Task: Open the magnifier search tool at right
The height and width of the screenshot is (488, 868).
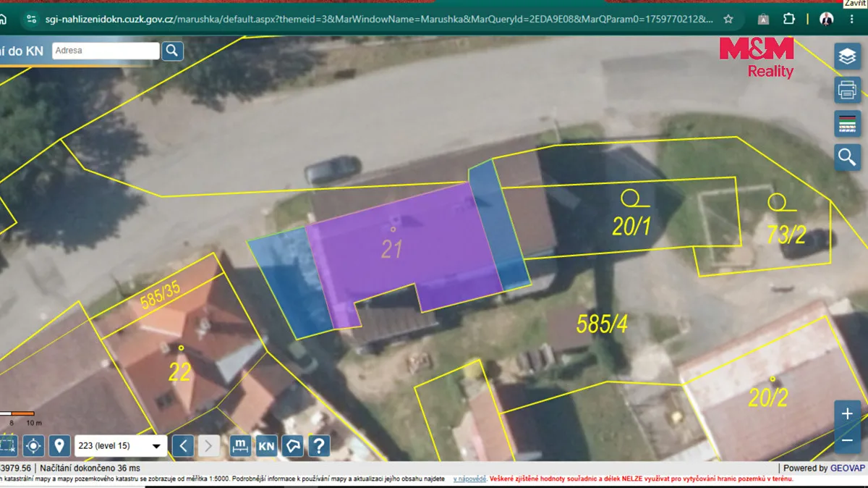Action: coord(847,156)
